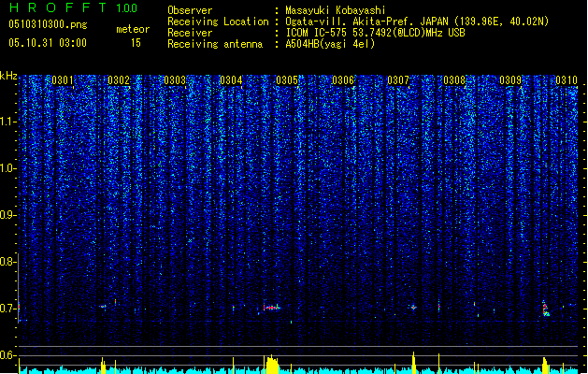Click the 0306 time marker
The width and height of the screenshot is (588, 374).
[343, 80]
